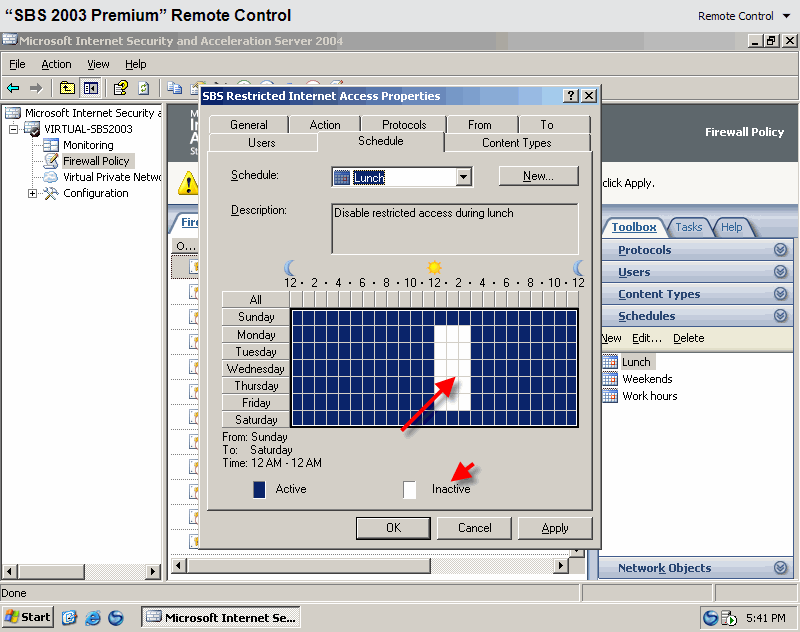Screen dimensions: 800x632
Task: Click the Cancel button
Action: [x=474, y=528]
